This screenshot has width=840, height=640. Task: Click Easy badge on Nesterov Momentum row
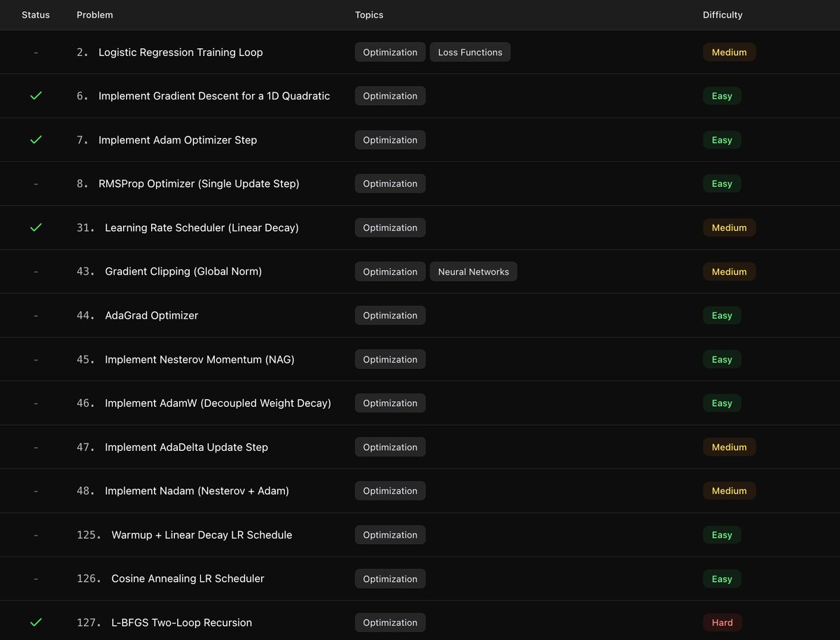[x=722, y=359]
